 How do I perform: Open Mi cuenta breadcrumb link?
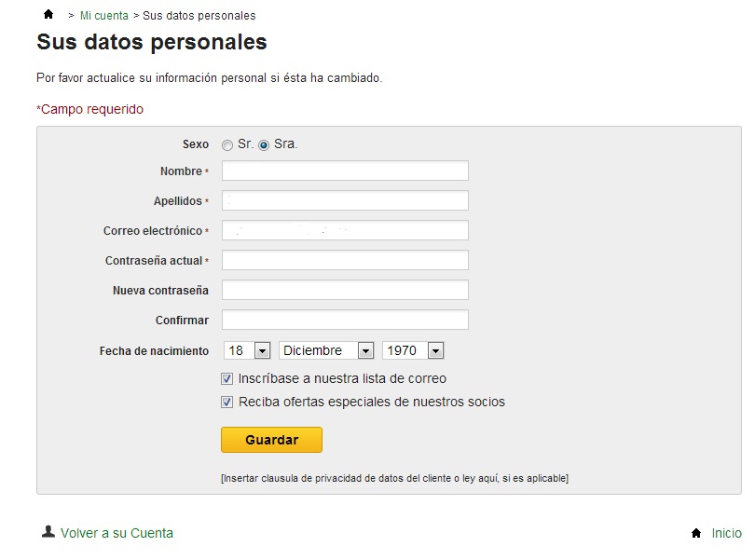point(104,16)
